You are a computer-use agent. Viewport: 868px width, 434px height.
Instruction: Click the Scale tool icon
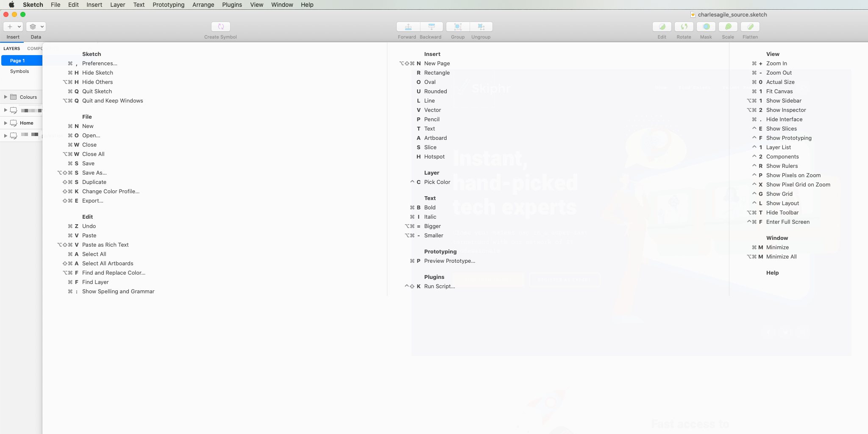click(x=728, y=26)
